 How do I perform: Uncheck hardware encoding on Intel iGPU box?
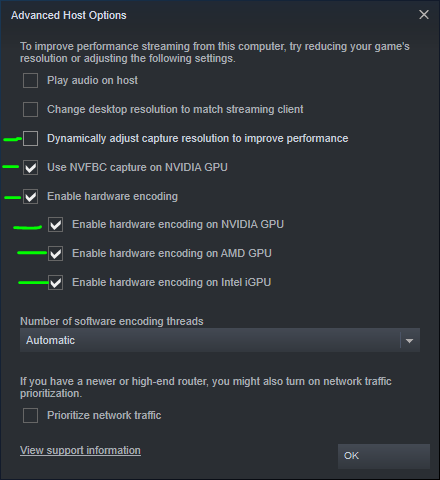pyautogui.click(x=55, y=283)
